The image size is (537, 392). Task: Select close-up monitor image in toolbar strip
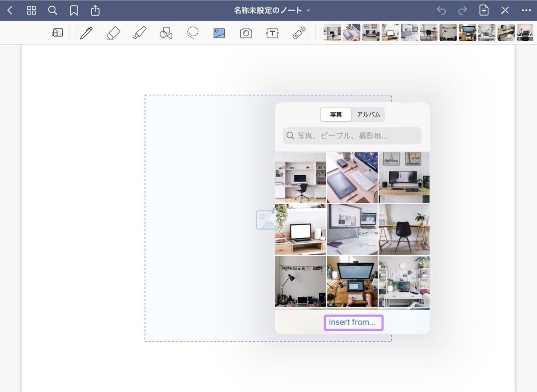point(409,33)
